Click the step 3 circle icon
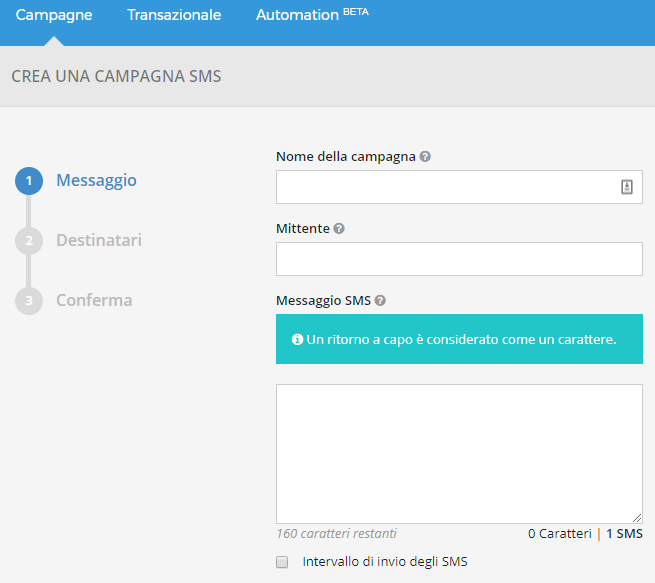 tap(29, 301)
